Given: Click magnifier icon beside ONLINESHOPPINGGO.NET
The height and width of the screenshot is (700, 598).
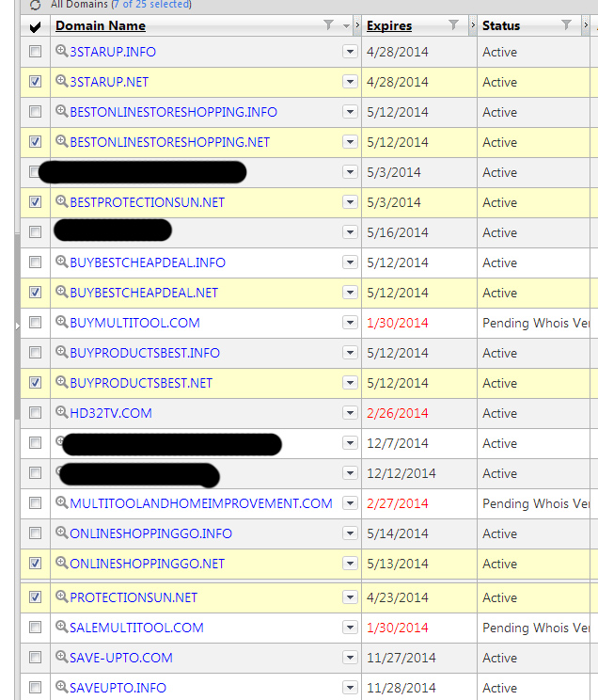Looking at the screenshot, I should [61, 563].
